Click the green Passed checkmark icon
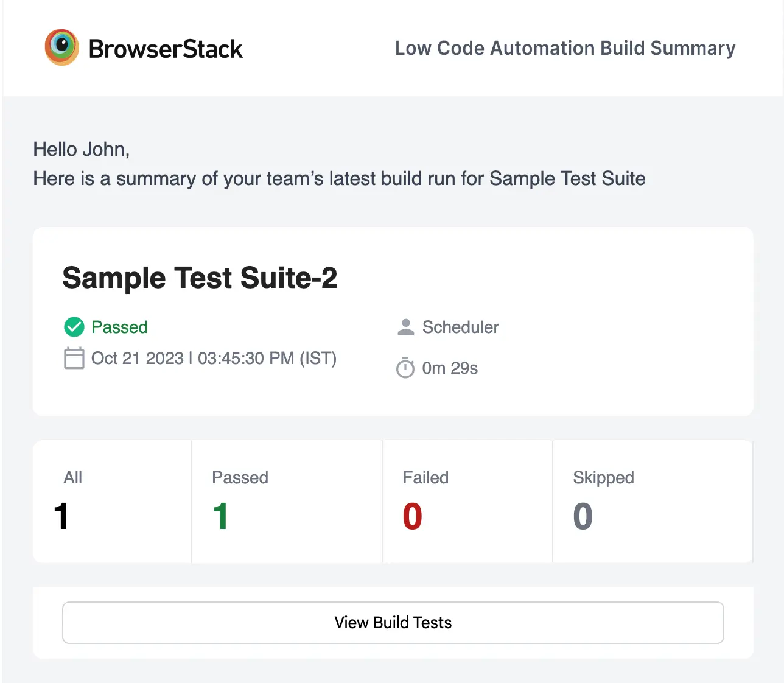This screenshot has width=784, height=683. point(74,327)
